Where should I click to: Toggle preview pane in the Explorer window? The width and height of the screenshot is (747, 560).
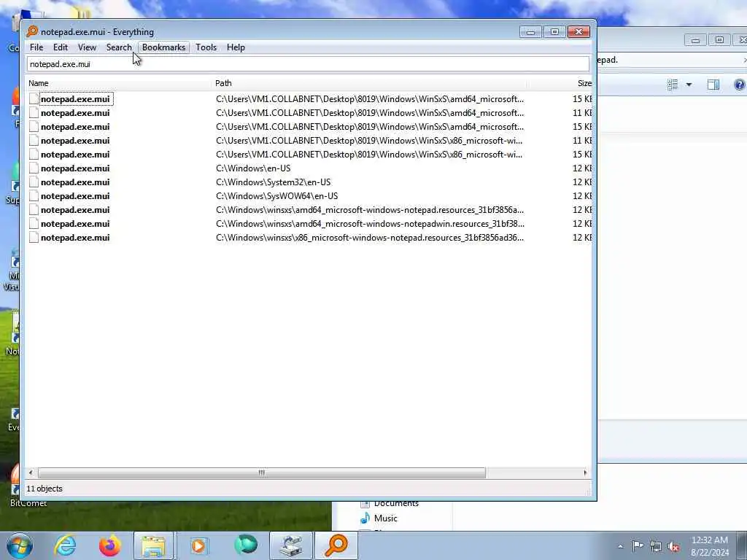coord(713,85)
